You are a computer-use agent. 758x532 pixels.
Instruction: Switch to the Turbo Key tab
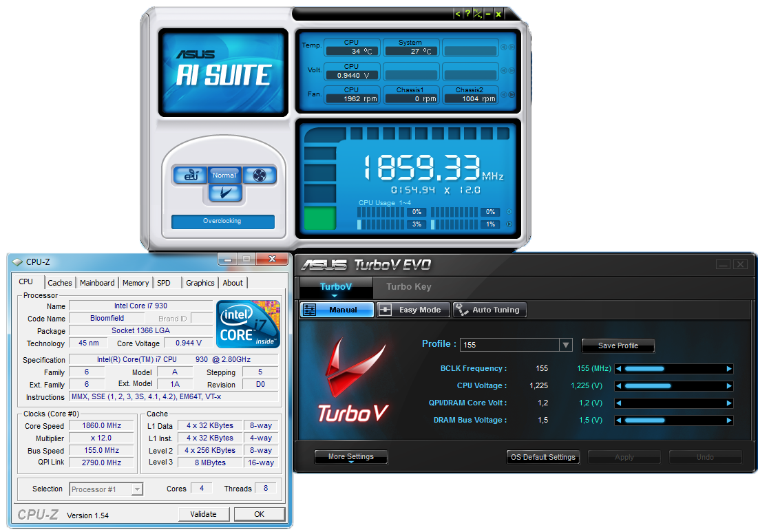(x=409, y=286)
